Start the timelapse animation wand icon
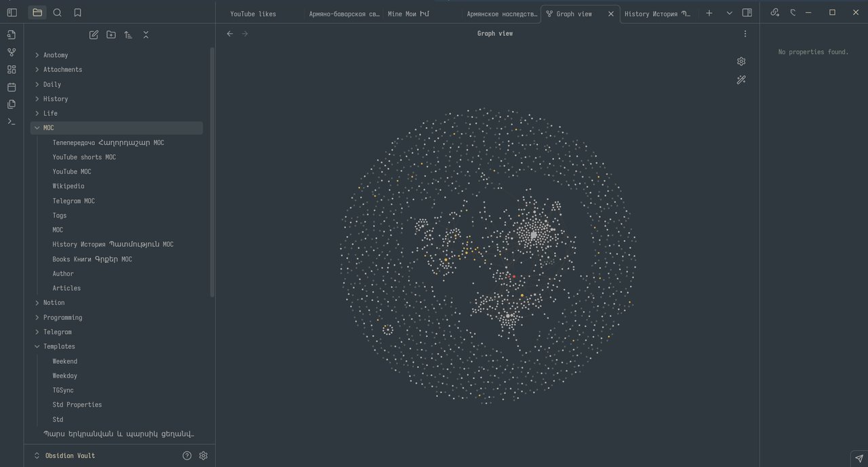Viewport: 868px width, 467px height. (x=741, y=80)
